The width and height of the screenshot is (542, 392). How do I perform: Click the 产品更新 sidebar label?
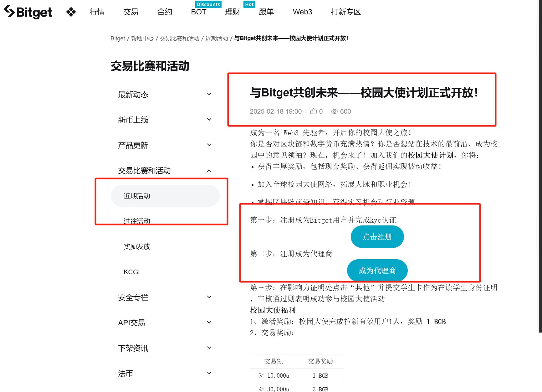tap(133, 145)
